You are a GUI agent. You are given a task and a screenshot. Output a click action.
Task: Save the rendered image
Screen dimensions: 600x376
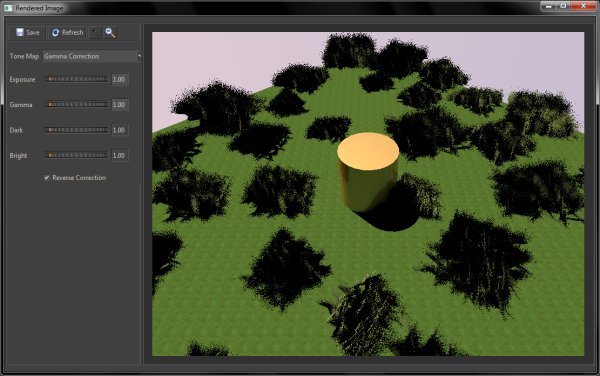tap(28, 33)
